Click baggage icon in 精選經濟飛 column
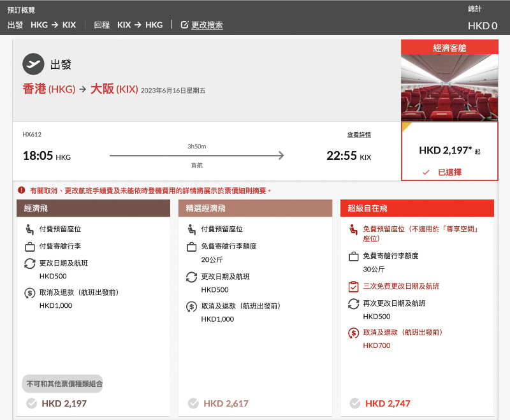Screen dimensions: 510x420 pos(192,247)
